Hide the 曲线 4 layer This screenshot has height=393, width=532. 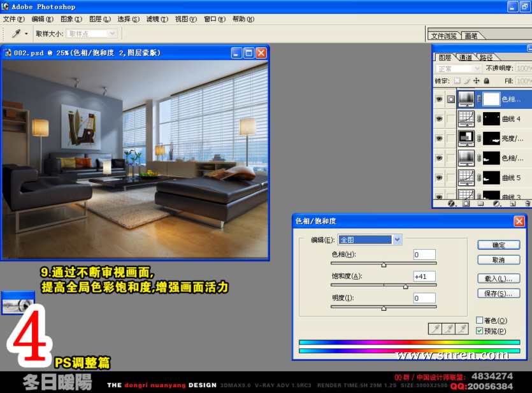coord(440,118)
